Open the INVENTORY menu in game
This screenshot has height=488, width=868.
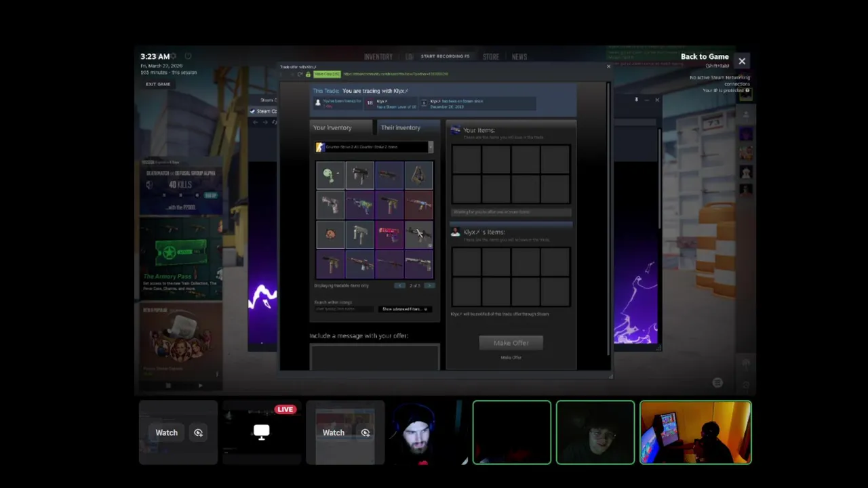378,57
